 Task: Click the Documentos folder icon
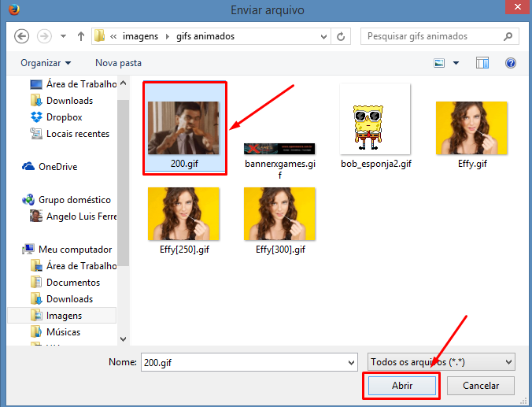click(x=36, y=283)
